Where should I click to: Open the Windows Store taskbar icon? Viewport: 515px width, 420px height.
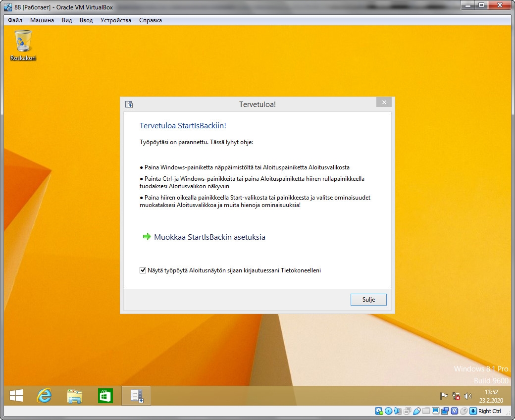(x=105, y=396)
